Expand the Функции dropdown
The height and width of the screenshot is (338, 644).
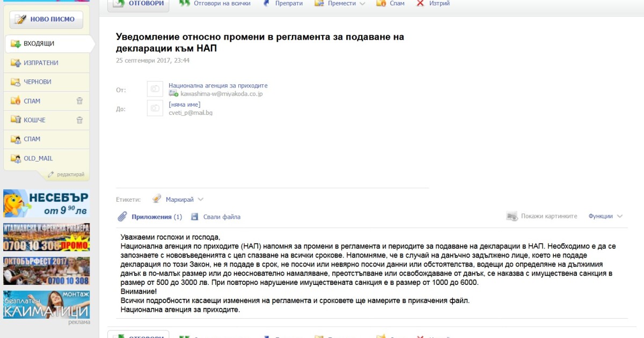point(605,216)
